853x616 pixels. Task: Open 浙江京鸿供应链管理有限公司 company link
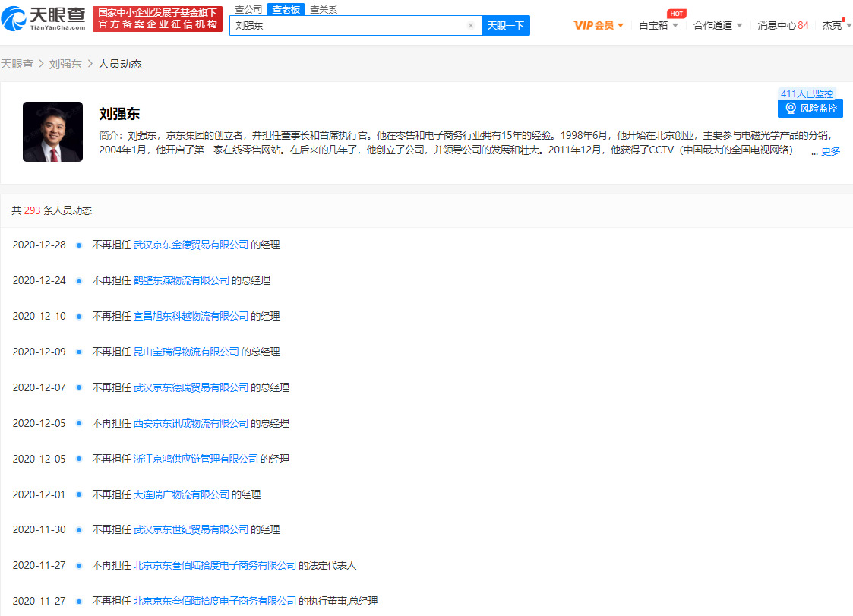pyautogui.click(x=196, y=459)
